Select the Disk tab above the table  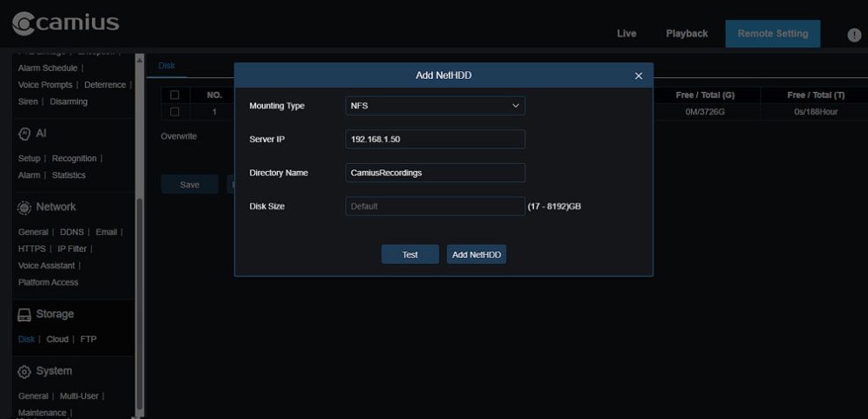click(166, 66)
